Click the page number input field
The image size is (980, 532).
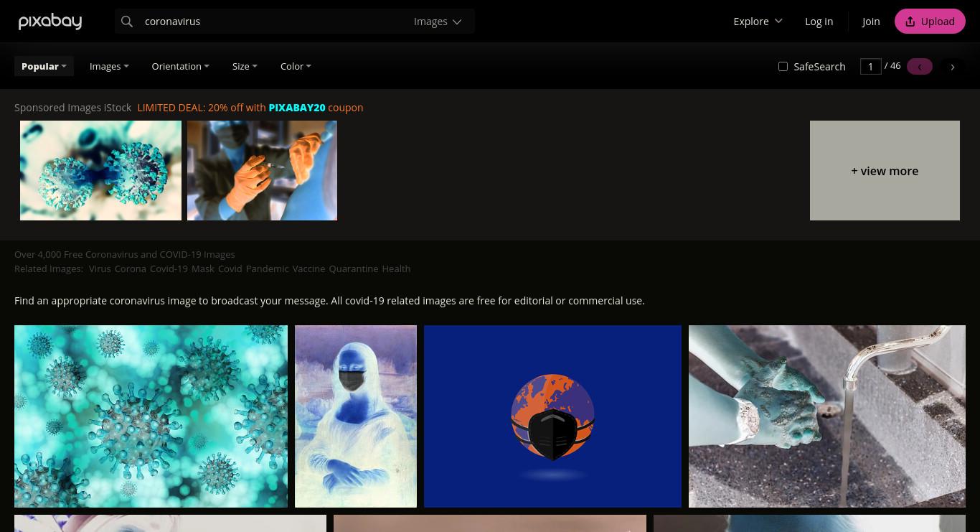(x=870, y=67)
